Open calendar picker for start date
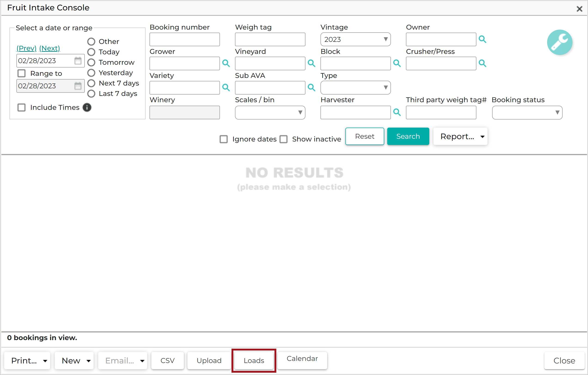Viewport: 588px width, 375px height. pos(78,61)
